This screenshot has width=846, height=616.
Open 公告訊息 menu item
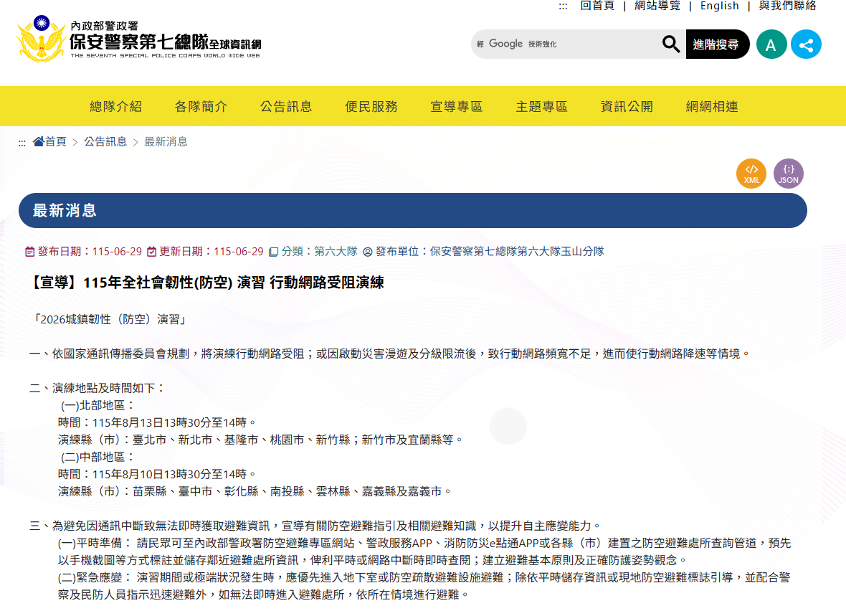[x=286, y=106]
